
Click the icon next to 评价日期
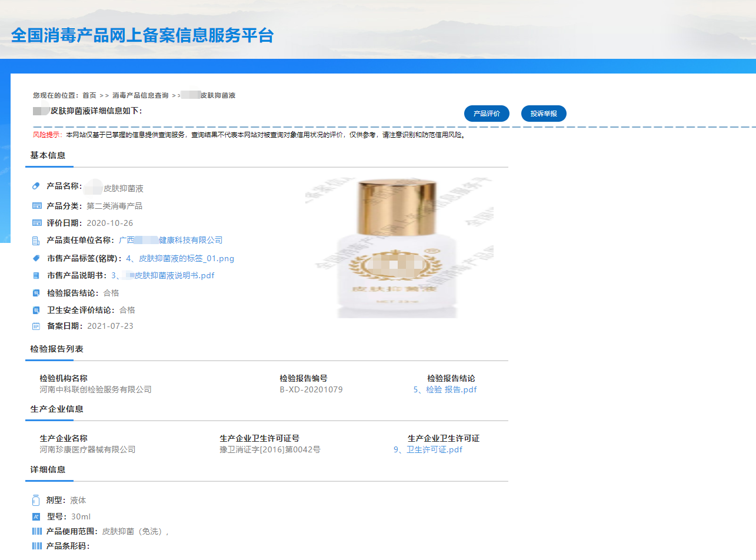coord(36,223)
